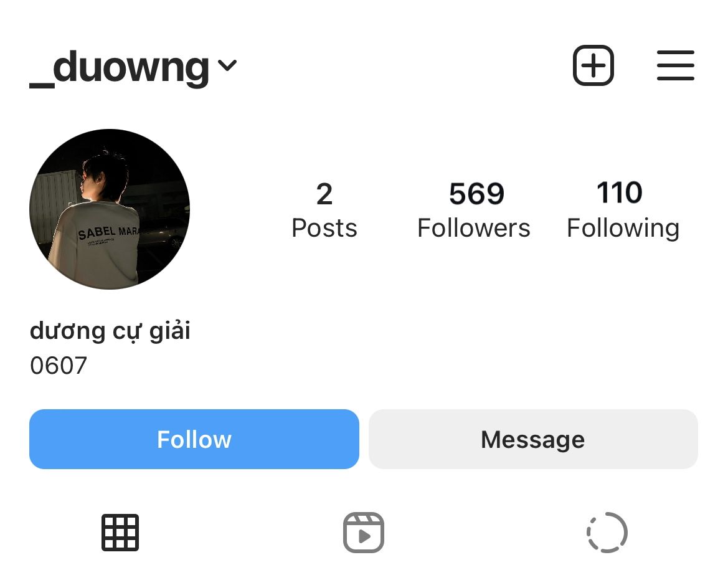The image size is (728, 565).
Task: Tap the Message button
Action: [x=533, y=439]
